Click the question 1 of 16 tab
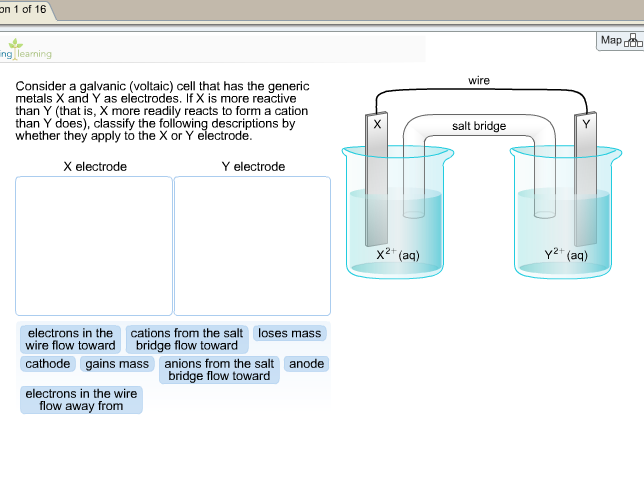This screenshot has width=644, height=481. pyautogui.click(x=25, y=9)
